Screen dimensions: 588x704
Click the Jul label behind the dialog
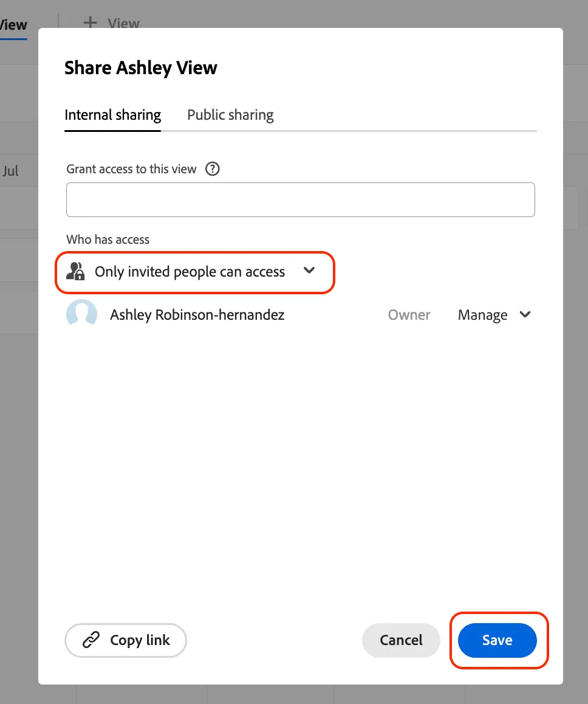click(x=10, y=171)
